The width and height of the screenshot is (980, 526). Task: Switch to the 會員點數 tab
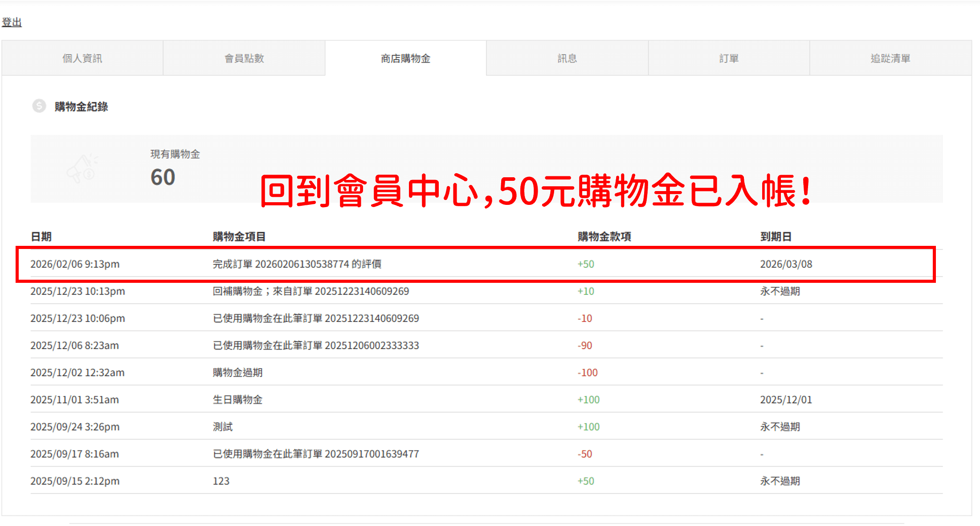pyautogui.click(x=244, y=58)
